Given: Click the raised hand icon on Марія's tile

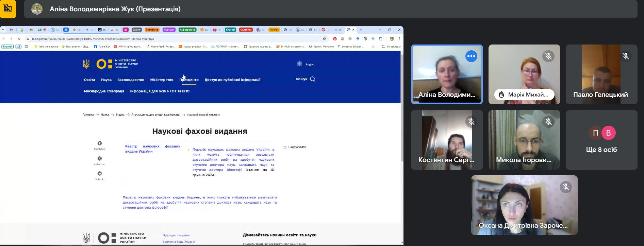Looking at the screenshot, I should tap(501, 95).
